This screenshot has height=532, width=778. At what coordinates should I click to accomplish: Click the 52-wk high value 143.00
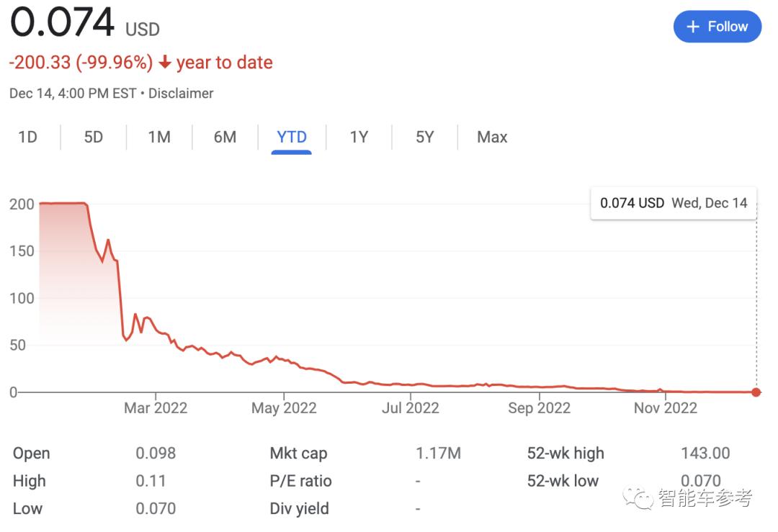point(705,454)
